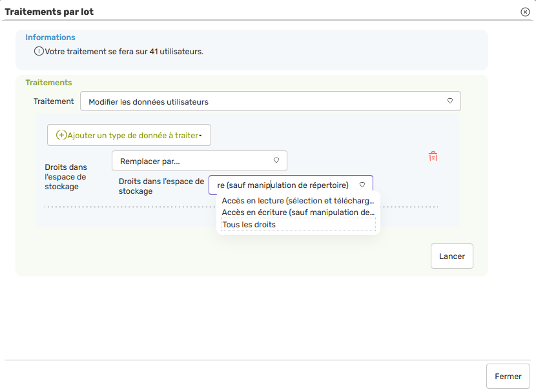Choose Accès en écriture option
The width and height of the screenshot is (536, 392).
pos(298,212)
